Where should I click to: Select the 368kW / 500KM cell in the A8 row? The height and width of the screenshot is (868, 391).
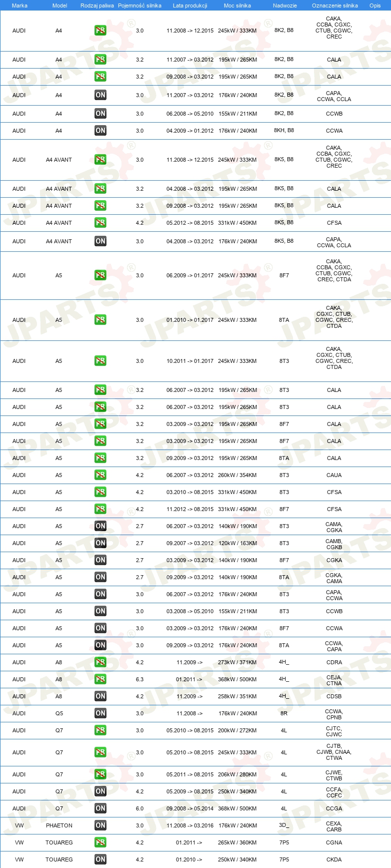coord(237,679)
